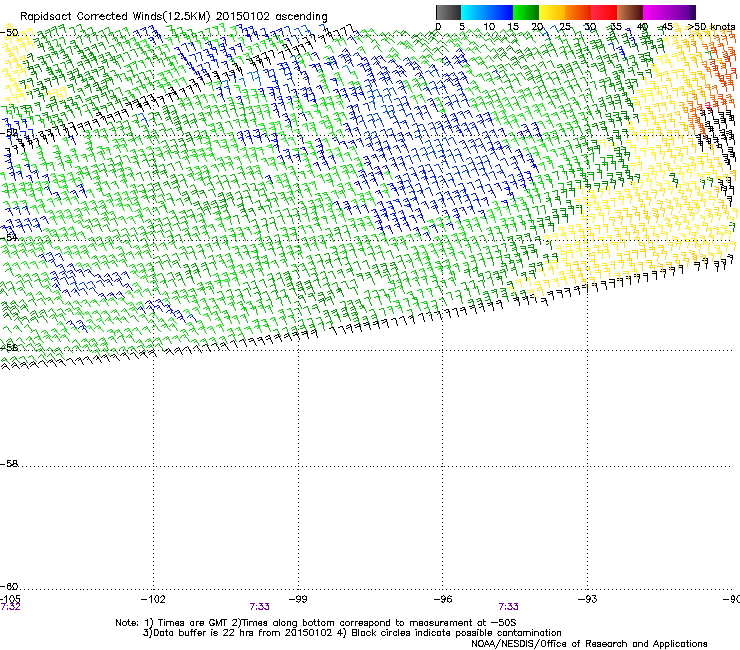Screen dimensions: 740x650
Task: Click the blue 10-15 knots legend color
Action: point(500,12)
